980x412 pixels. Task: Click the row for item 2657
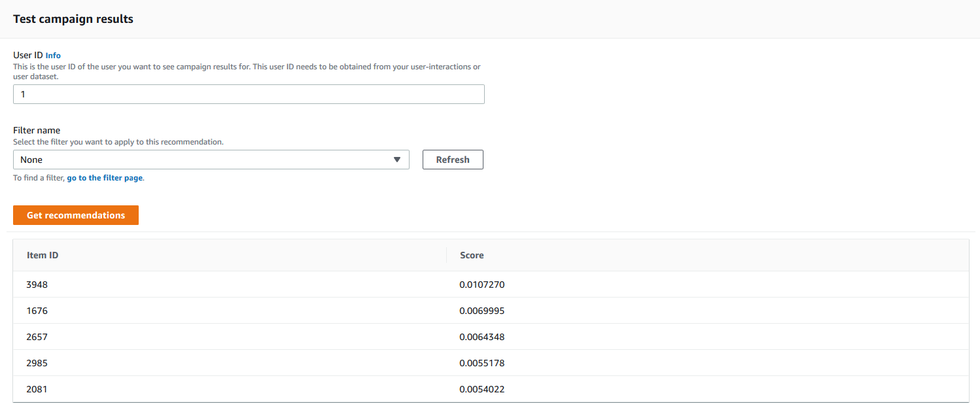pos(37,337)
